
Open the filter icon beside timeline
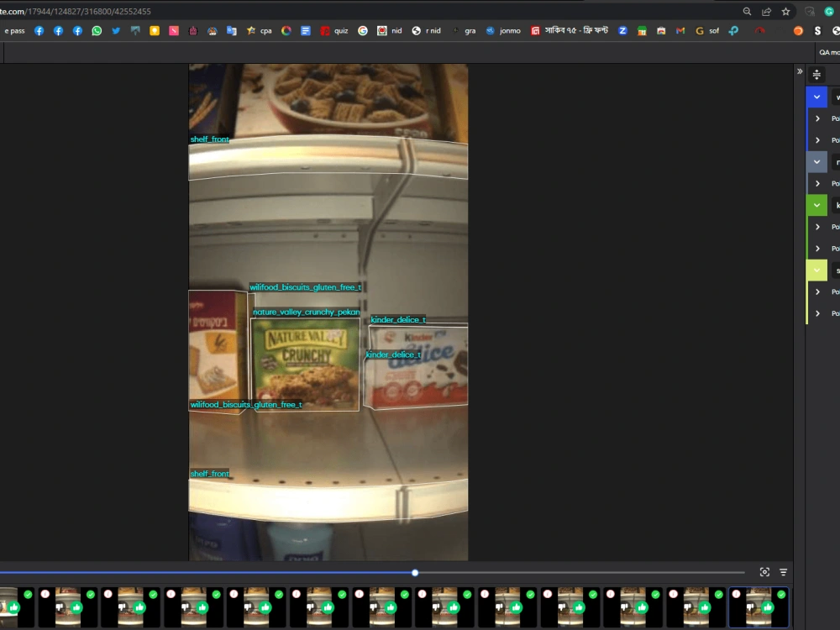[x=783, y=572]
